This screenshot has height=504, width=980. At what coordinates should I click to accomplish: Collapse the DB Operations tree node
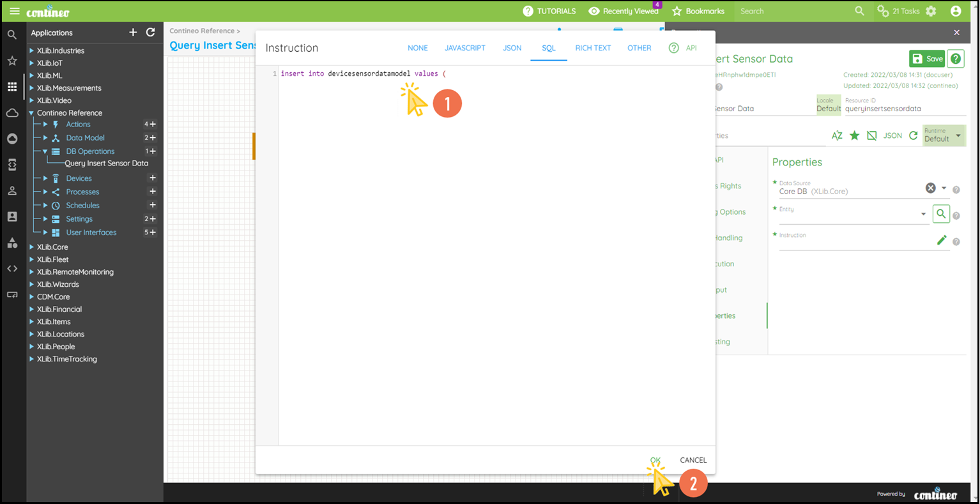coord(45,151)
